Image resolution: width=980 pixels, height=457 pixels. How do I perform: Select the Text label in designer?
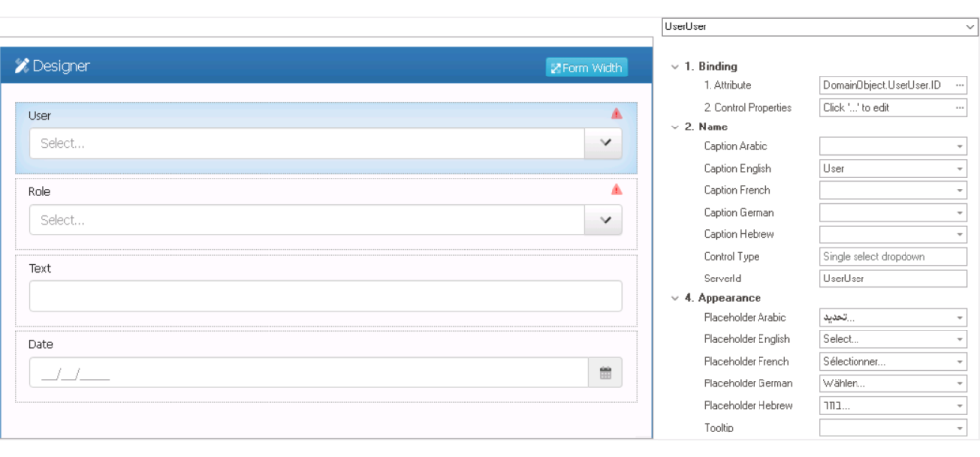point(40,268)
